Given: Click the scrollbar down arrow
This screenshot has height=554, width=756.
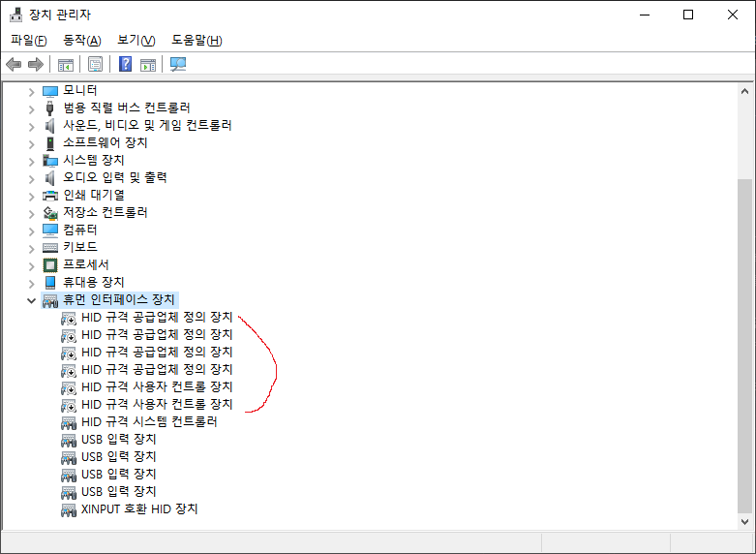Looking at the screenshot, I should pyautogui.click(x=744, y=522).
